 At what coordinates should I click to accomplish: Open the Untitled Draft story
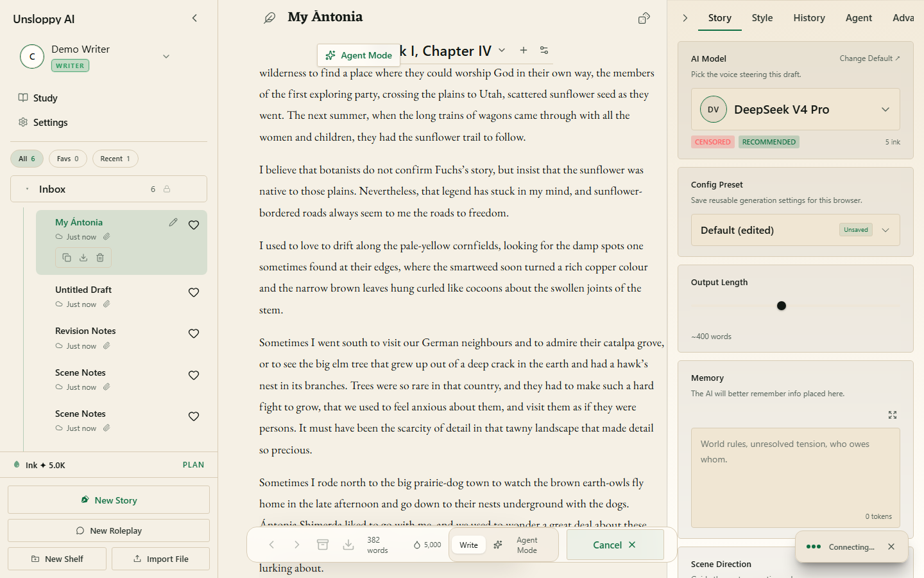[83, 290]
